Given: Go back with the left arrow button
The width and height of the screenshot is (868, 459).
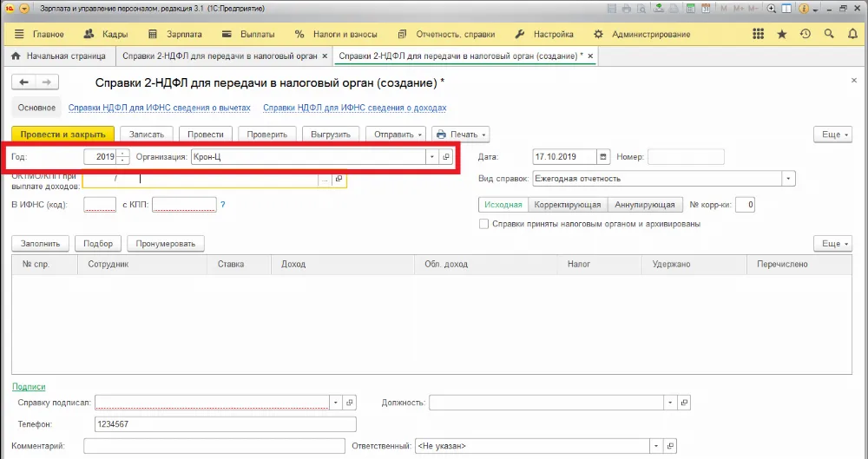Looking at the screenshot, I should (x=23, y=82).
